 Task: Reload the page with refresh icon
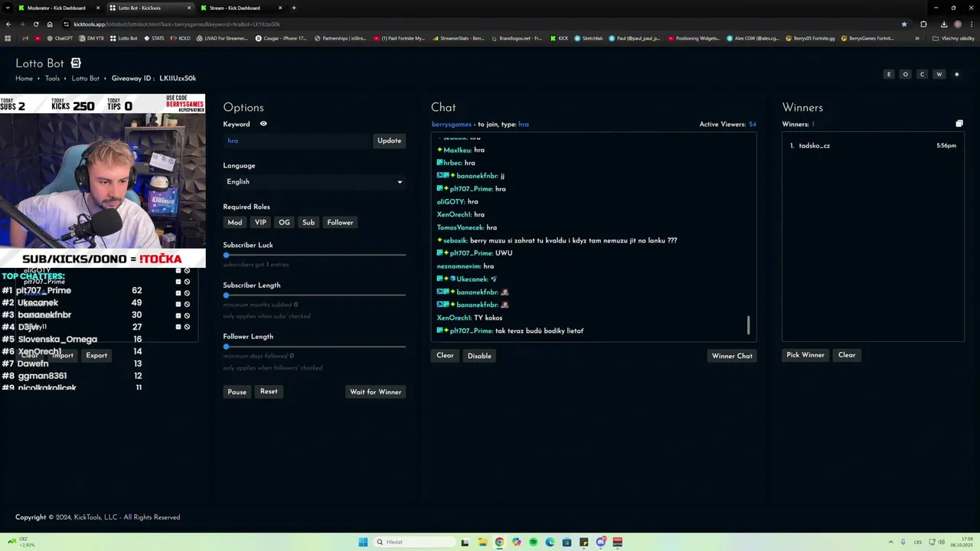[x=35, y=24]
